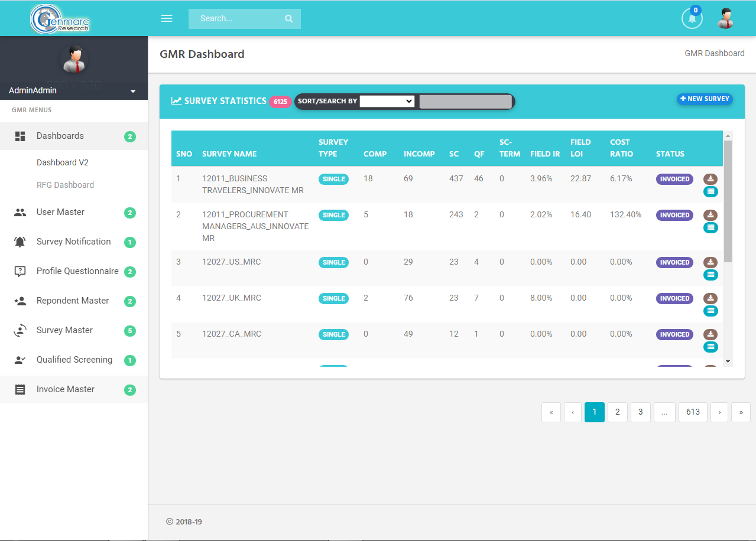The height and width of the screenshot is (541, 756).
Task: Click INVOICED status of 12027_US_MRC
Action: coord(674,262)
